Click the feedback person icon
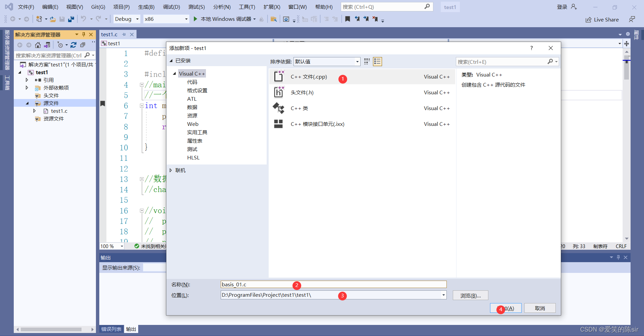The width and height of the screenshot is (644, 336). click(x=632, y=19)
